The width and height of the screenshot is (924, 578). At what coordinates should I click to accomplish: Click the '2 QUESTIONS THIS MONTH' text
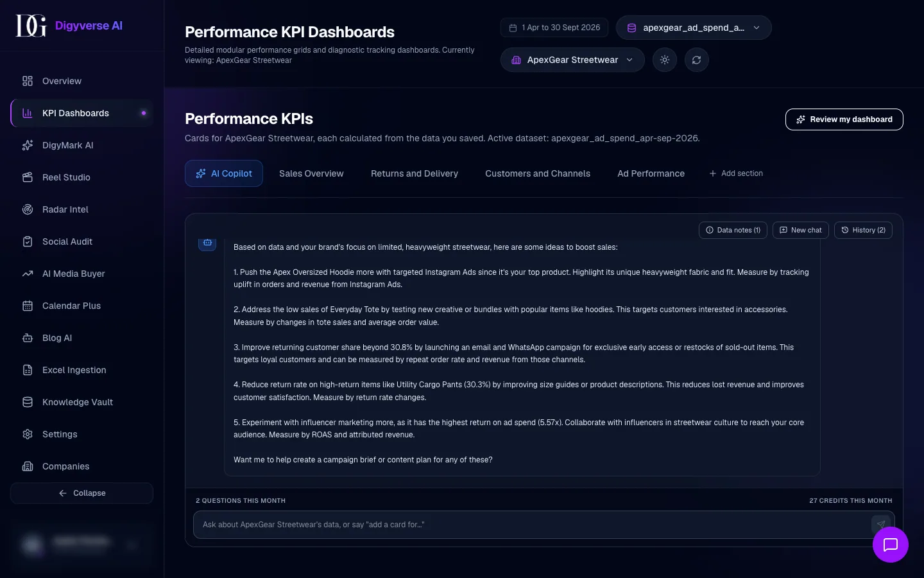tap(241, 500)
